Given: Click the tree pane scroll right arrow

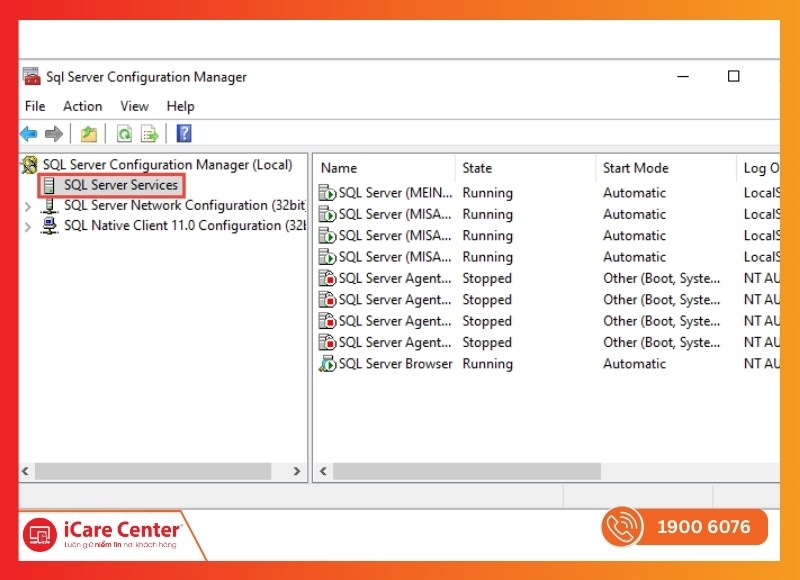Looking at the screenshot, I should point(297,471).
